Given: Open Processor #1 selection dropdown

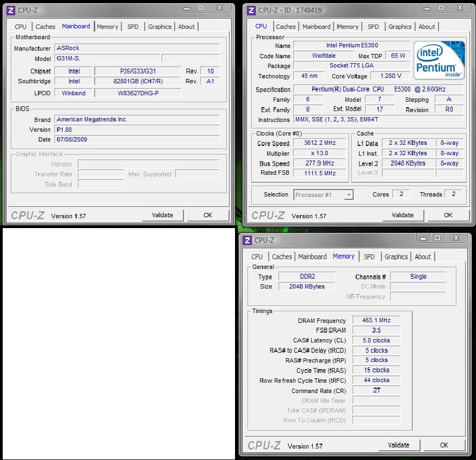Looking at the screenshot, I should click(349, 195).
